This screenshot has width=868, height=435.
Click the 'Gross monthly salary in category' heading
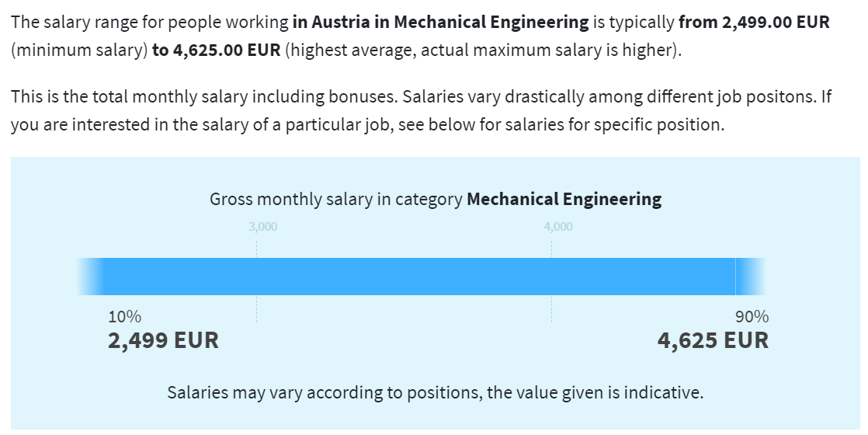coord(336,199)
